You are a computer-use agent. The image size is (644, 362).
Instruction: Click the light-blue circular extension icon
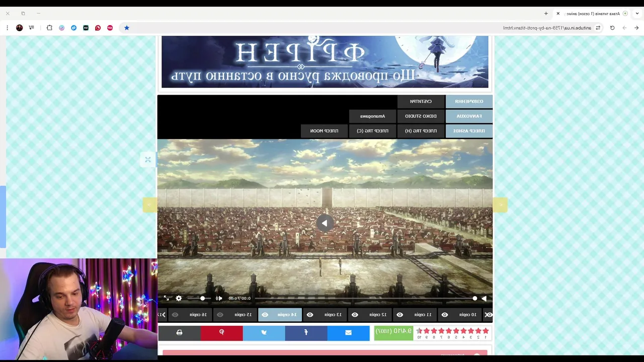(x=62, y=28)
